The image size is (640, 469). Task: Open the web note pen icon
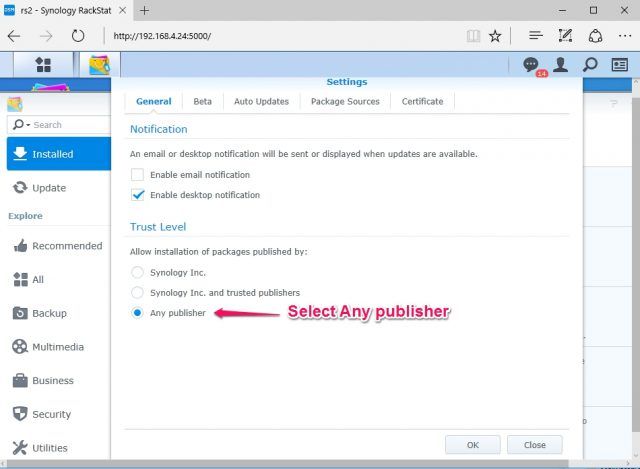565,36
